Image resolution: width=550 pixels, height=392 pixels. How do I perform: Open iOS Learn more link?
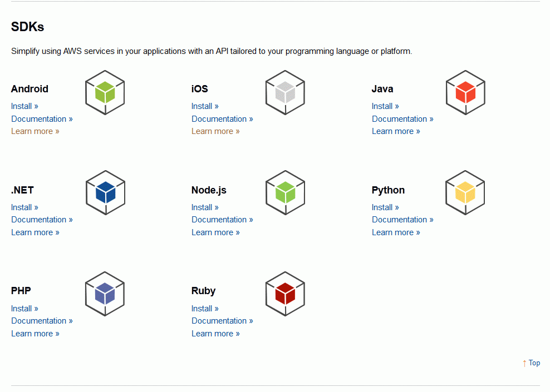pyautogui.click(x=215, y=131)
